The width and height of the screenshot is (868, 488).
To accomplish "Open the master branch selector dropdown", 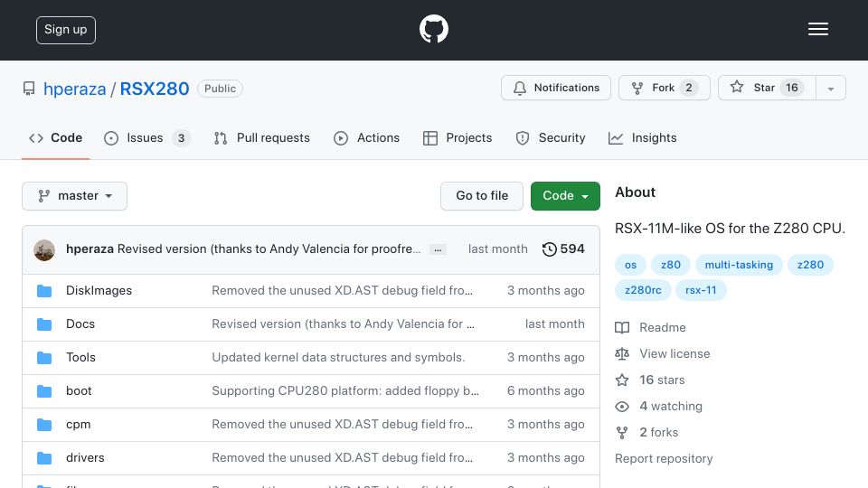I will coord(75,196).
